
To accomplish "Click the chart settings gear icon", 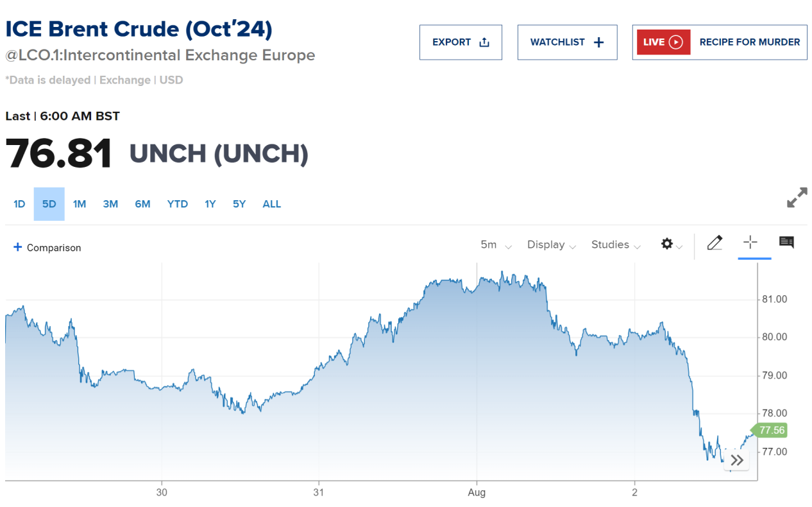I will pos(667,245).
